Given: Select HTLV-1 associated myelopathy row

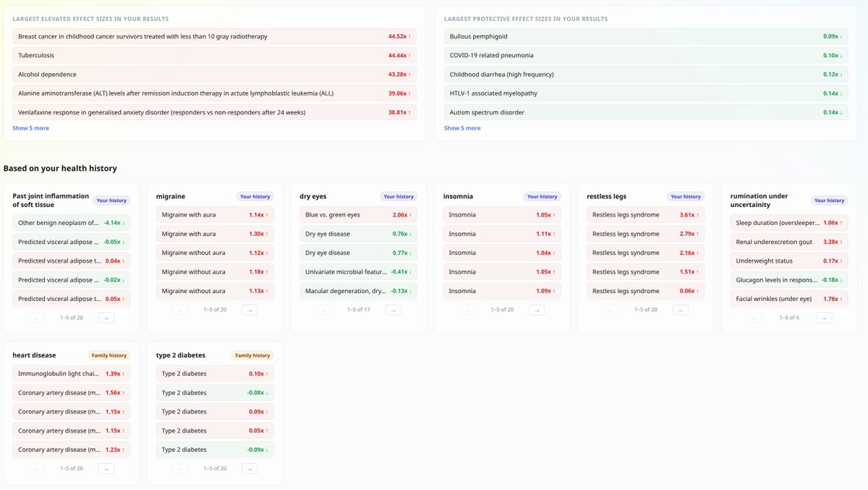Looking at the screenshot, I should click(x=646, y=93).
